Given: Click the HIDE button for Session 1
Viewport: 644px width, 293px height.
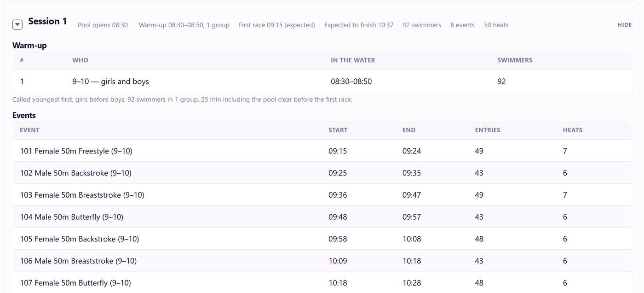Looking at the screenshot, I should 625,25.
